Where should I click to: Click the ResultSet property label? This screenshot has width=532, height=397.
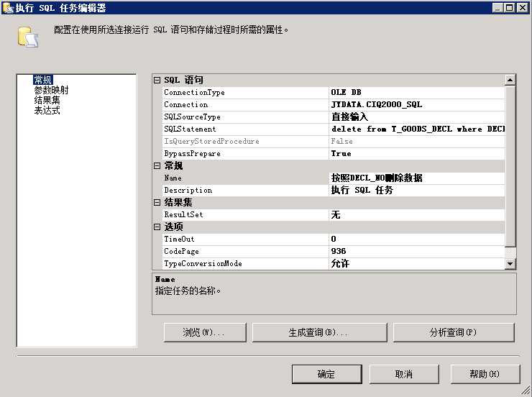tap(183, 214)
